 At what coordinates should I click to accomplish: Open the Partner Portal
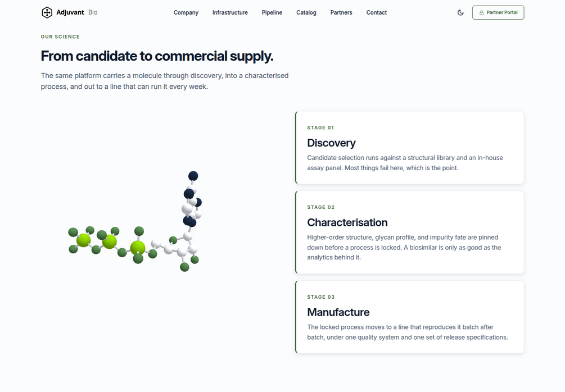[498, 12]
